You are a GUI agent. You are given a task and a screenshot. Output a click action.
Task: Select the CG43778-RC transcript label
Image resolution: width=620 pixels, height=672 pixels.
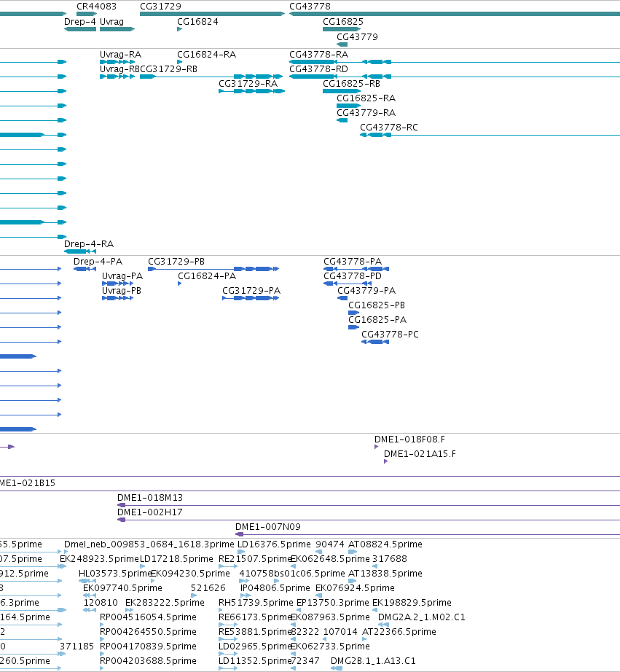point(389,128)
